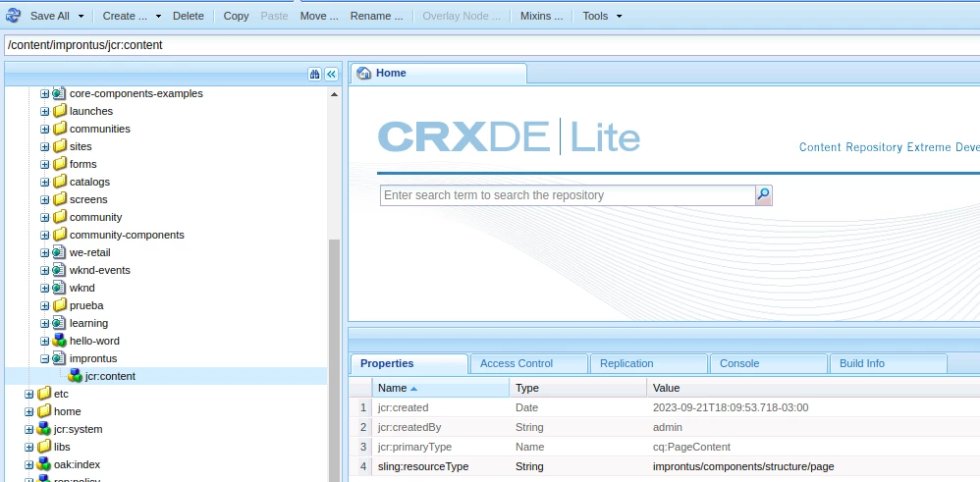Click the jcr:content node icon
The width and height of the screenshot is (980, 482).
pyautogui.click(x=75, y=376)
